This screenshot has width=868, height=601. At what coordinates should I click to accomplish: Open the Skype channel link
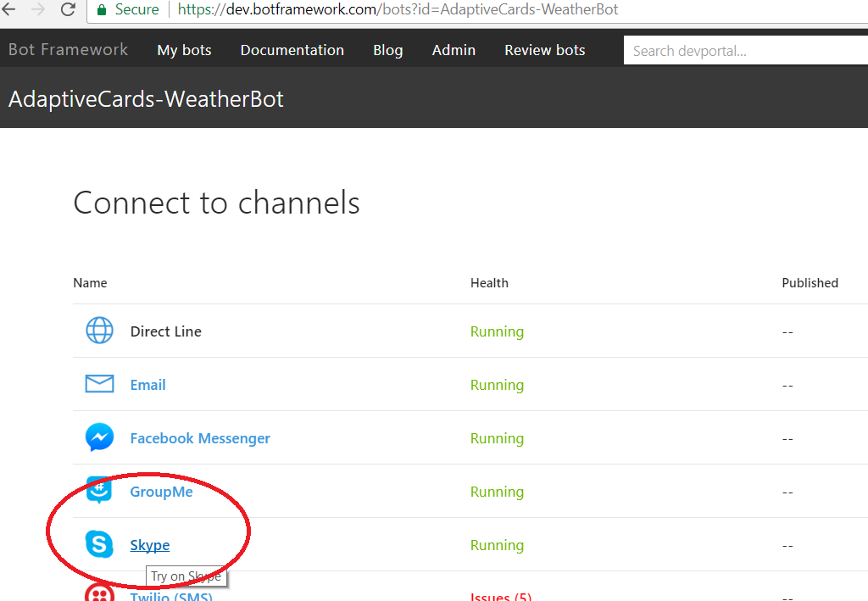pos(150,545)
